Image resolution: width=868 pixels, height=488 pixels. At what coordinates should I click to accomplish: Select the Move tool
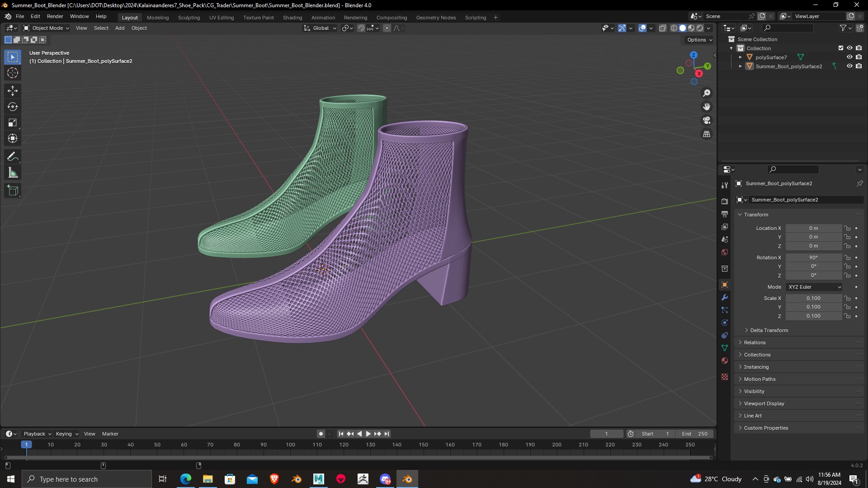tap(13, 91)
